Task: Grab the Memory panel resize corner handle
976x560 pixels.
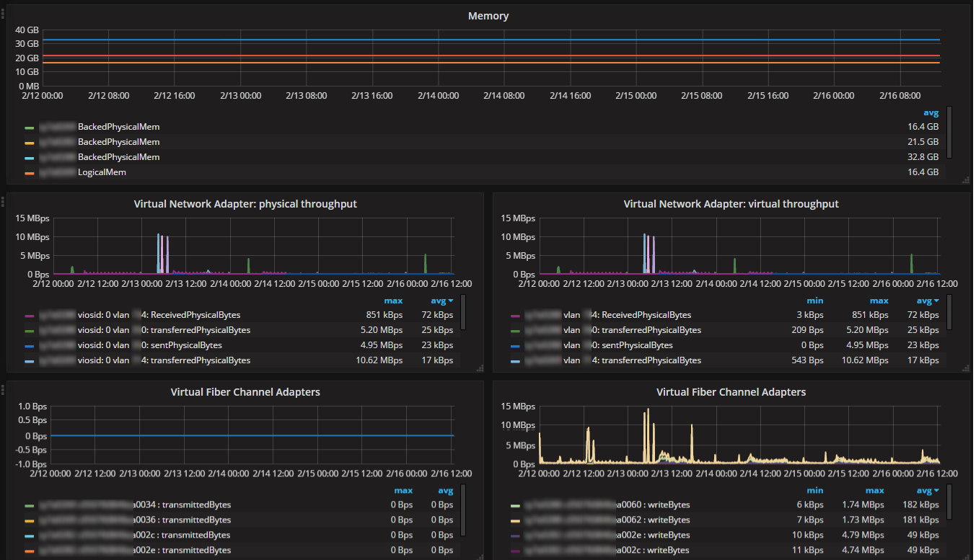Action: 965,179
